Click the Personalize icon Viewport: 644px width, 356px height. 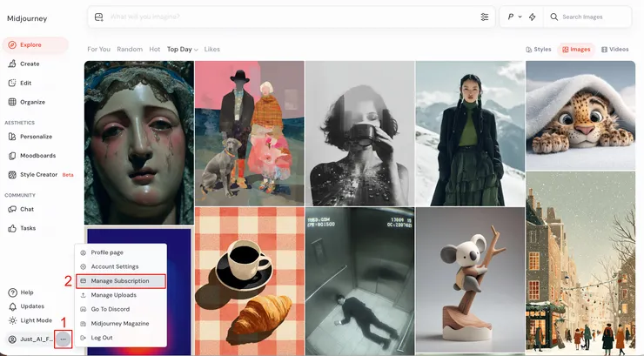(12, 137)
